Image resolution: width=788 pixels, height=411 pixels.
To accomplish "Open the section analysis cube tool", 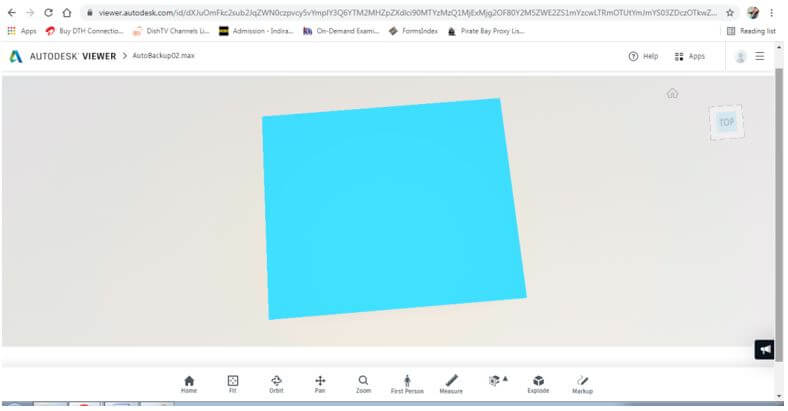I will 497,381.
